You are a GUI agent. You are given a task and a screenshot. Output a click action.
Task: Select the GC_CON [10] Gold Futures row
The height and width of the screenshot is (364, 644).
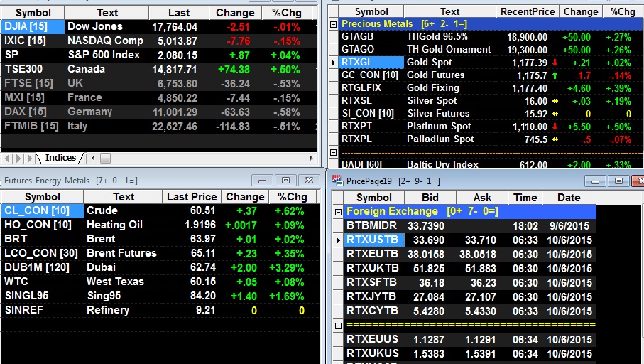pyautogui.click(x=491, y=75)
